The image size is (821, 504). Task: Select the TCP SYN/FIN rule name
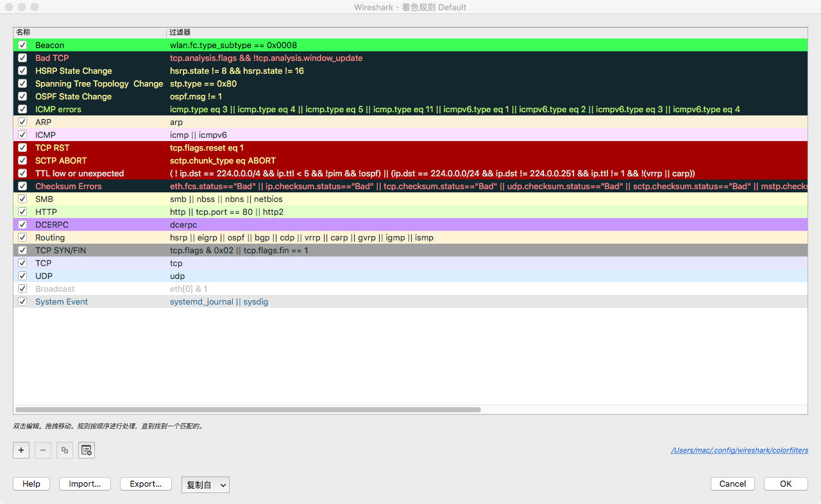tap(61, 251)
